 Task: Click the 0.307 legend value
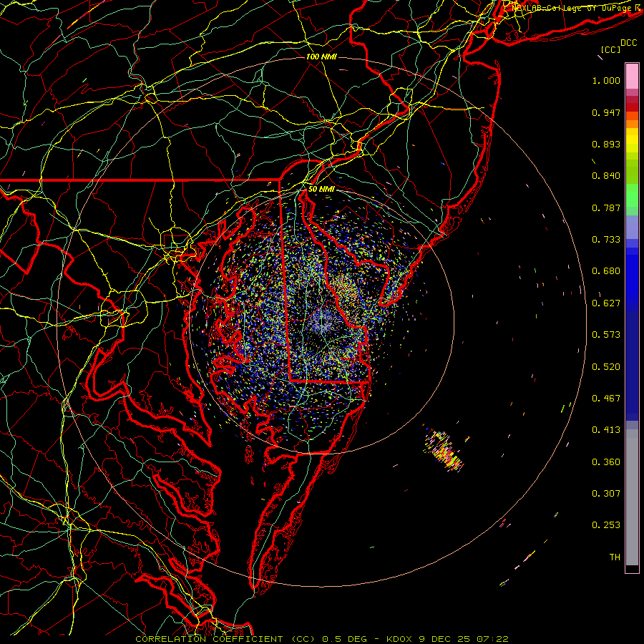(x=606, y=494)
